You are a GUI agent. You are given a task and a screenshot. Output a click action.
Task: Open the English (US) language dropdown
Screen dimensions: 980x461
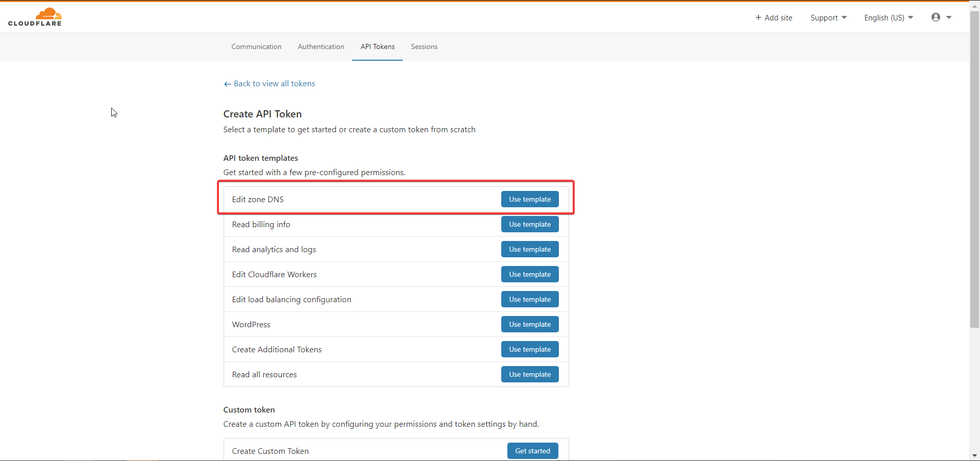click(889, 18)
